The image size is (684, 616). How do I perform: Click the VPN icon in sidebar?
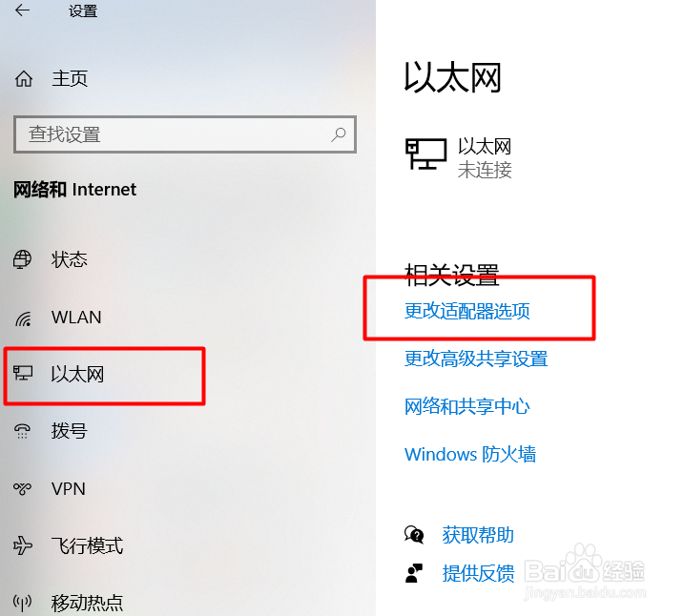[22, 489]
